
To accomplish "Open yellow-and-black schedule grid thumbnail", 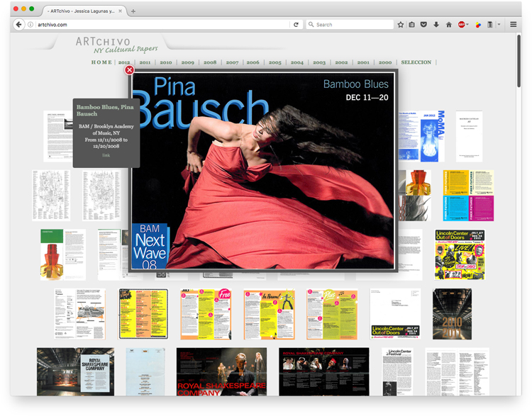I will (x=143, y=314).
